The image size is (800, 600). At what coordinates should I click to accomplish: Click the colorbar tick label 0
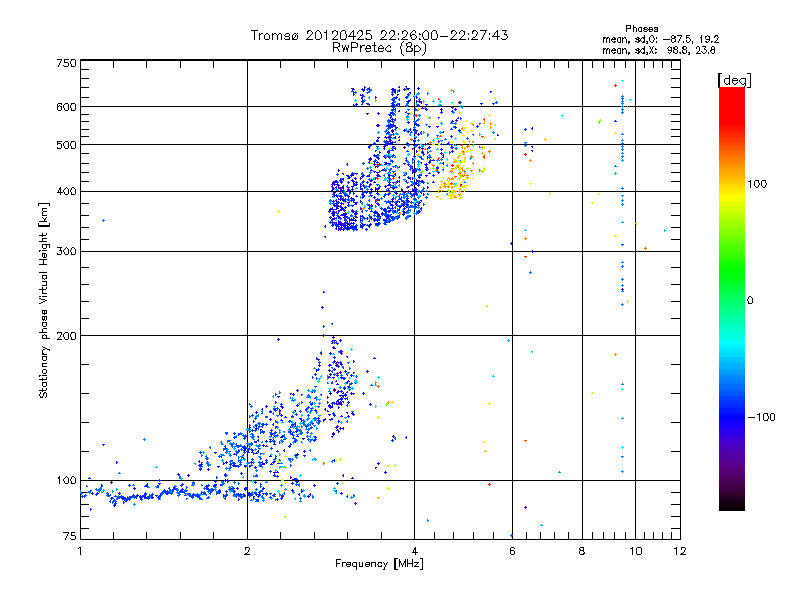click(750, 301)
